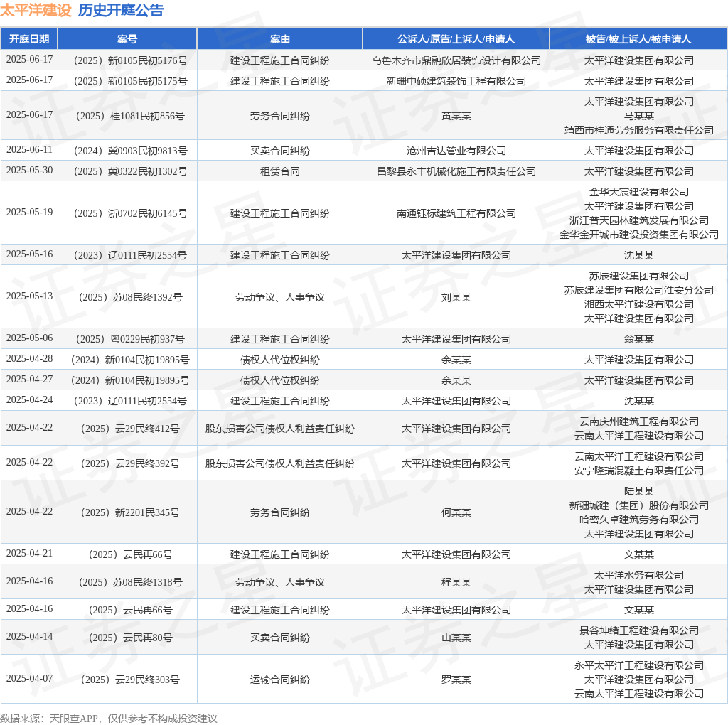The height and width of the screenshot is (725, 728).
Task: Click the 公诉人/原告/上诉人/申请人 column header
Action: (456, 39)
